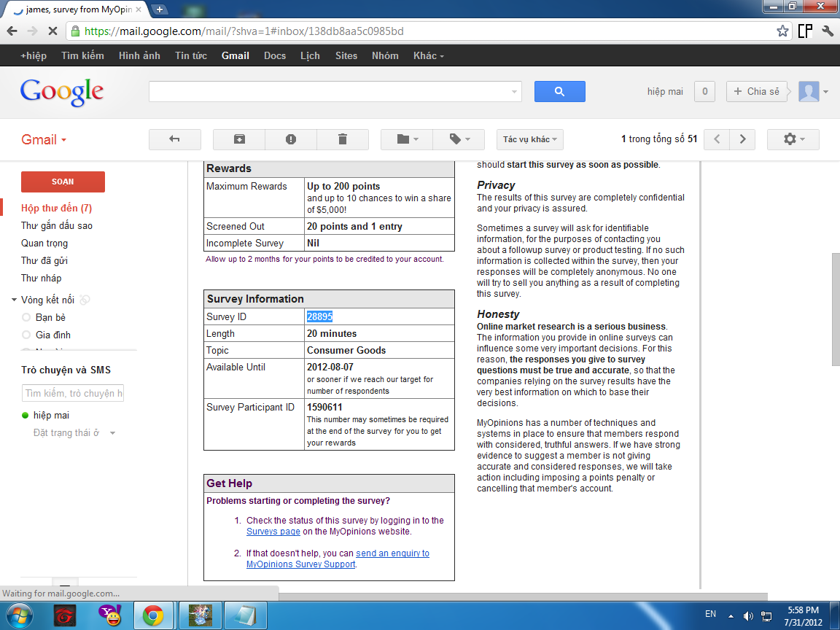The height and width of the screenshot is (630, 840).
Task: Click the browser forward arrow
Action: (32, 31)
